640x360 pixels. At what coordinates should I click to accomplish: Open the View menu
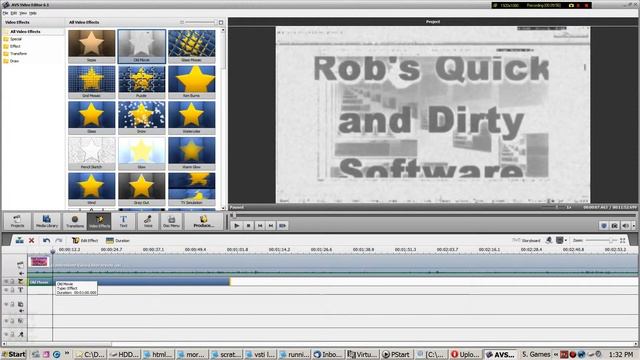point(23,13)
